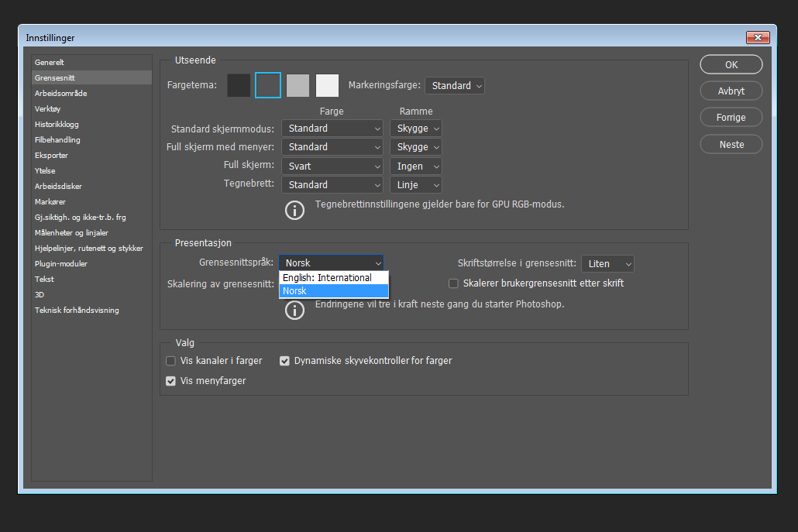Open Målenheter og linjaler section
798x532 pixels.
pos(91,232)
